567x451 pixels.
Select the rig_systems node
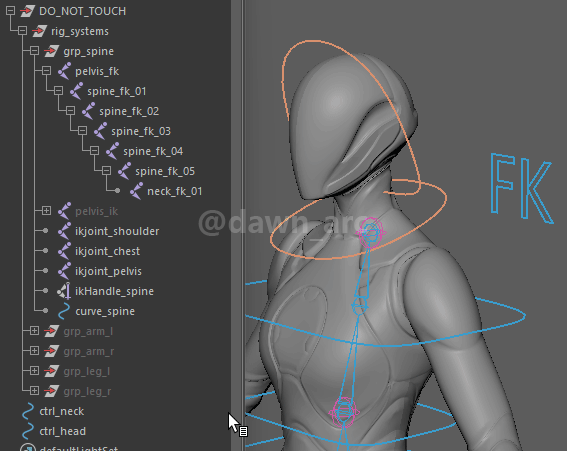[80, 31]
